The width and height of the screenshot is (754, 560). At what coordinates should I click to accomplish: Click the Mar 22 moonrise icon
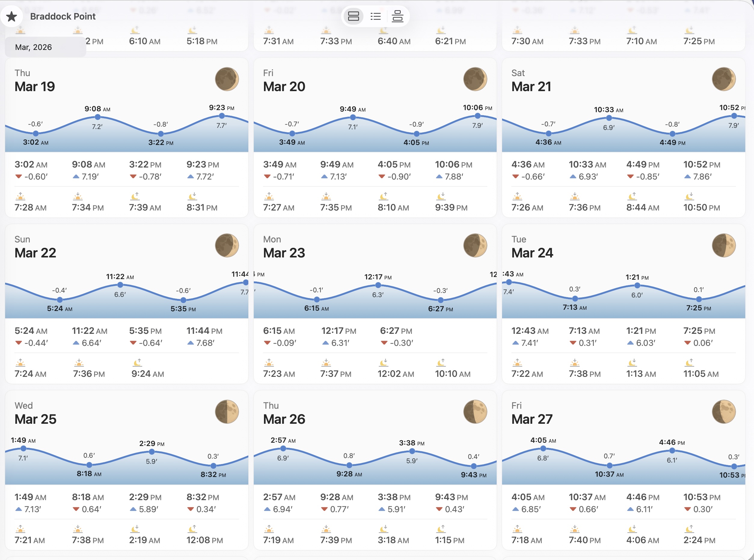pos(137,363)
